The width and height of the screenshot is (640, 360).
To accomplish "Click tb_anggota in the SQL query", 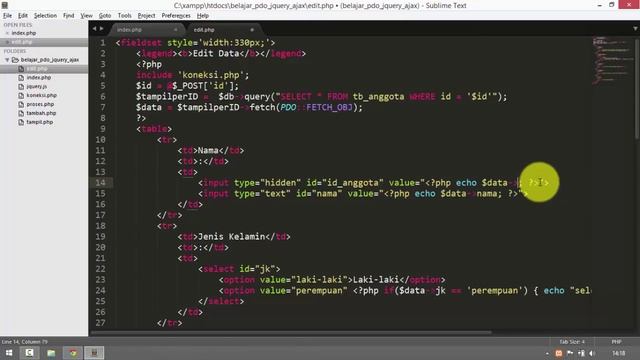I will pos(378,97).
